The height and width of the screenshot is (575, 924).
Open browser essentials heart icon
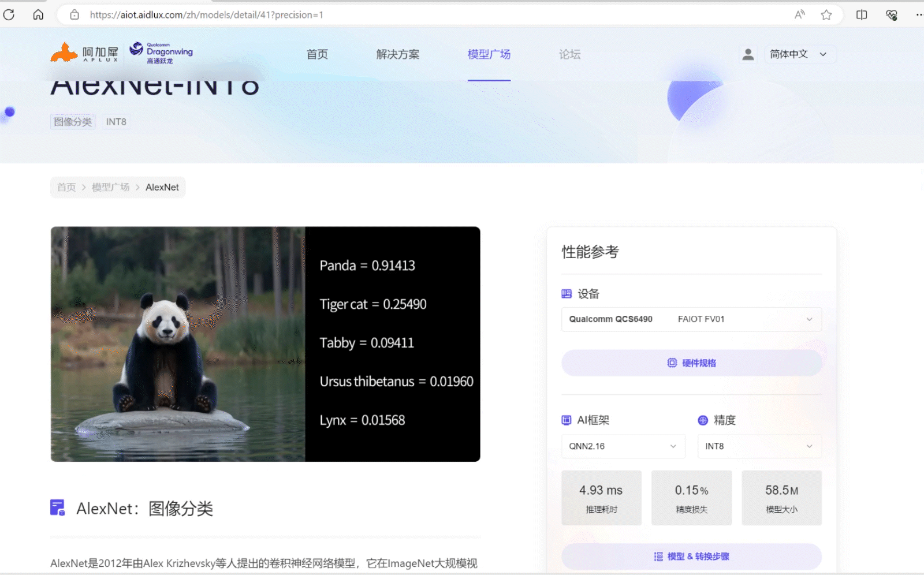(x=892, y=14)
